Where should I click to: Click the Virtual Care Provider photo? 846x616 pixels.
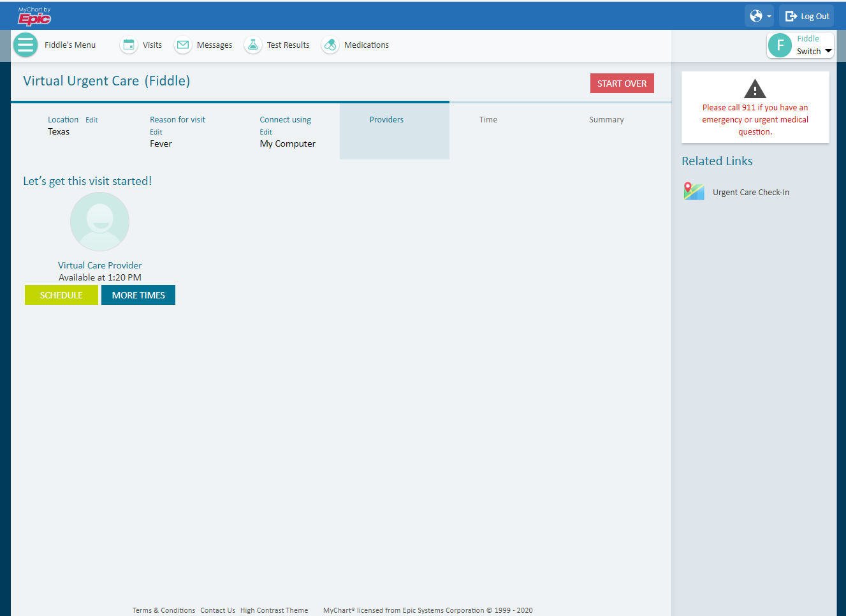pyautogui.click(x=99, y=222)
